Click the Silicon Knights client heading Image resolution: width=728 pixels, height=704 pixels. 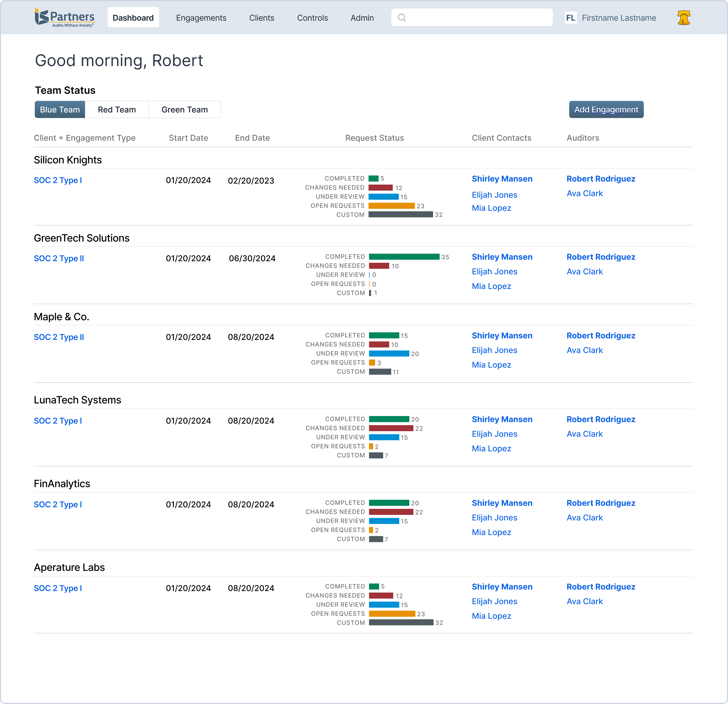tap(68, 160)
